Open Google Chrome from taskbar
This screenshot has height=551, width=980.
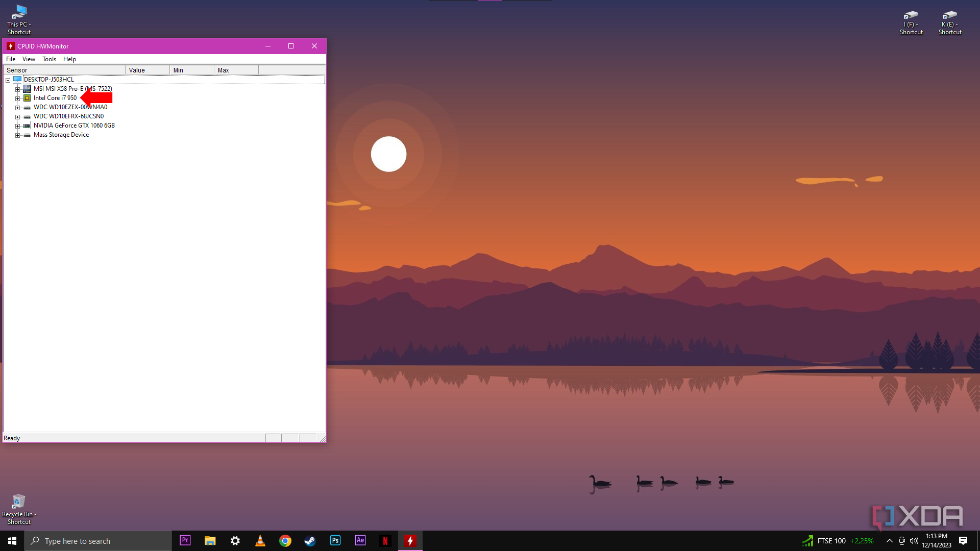coord(285,540)
